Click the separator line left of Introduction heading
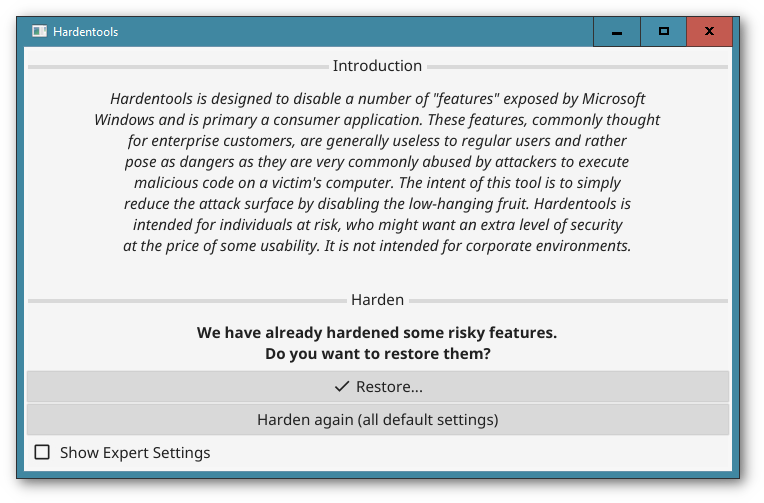 178,67
